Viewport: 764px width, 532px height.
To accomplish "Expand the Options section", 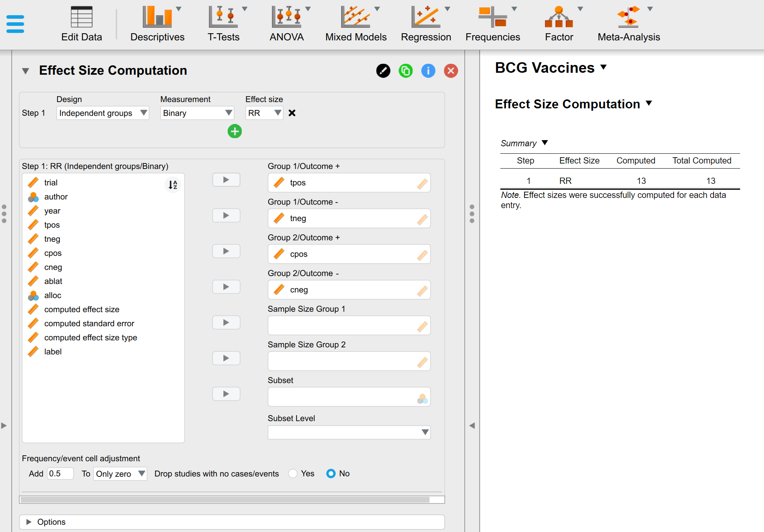I will 51,522.
